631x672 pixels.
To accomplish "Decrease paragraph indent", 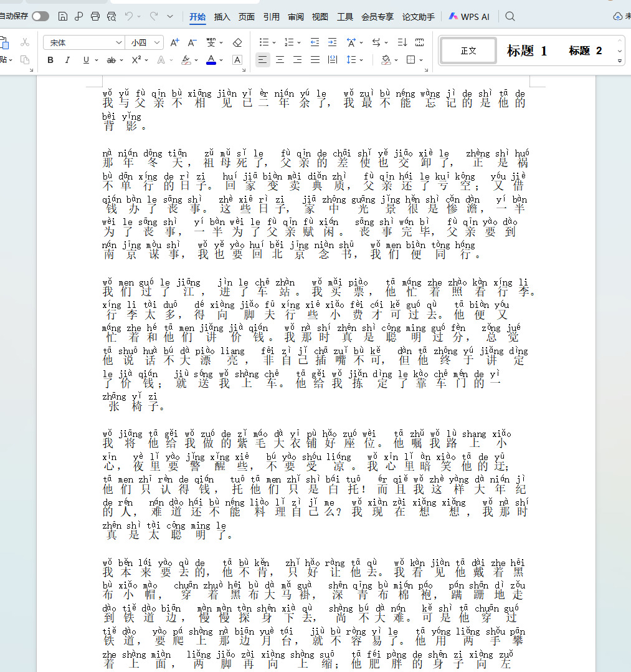I will (315, 42).
